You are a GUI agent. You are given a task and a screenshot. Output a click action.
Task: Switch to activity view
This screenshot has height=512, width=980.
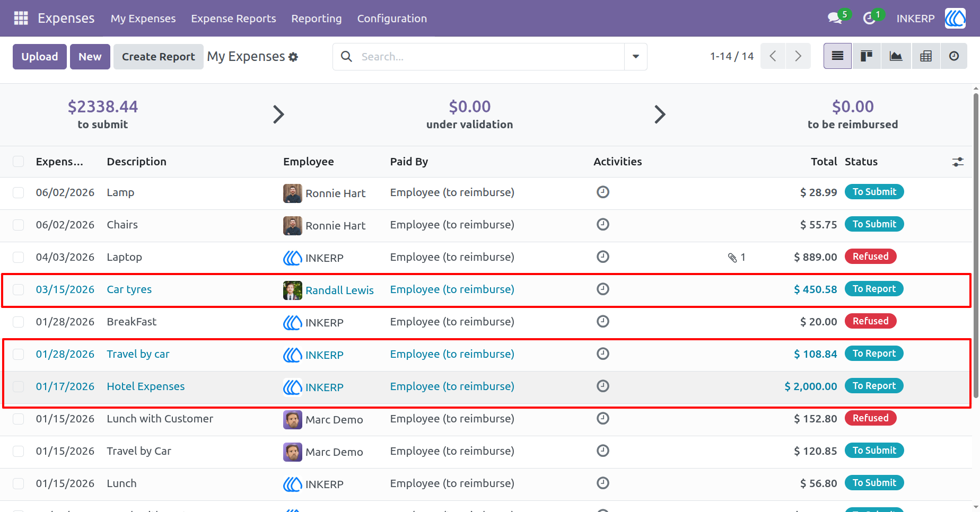(954, 56)
